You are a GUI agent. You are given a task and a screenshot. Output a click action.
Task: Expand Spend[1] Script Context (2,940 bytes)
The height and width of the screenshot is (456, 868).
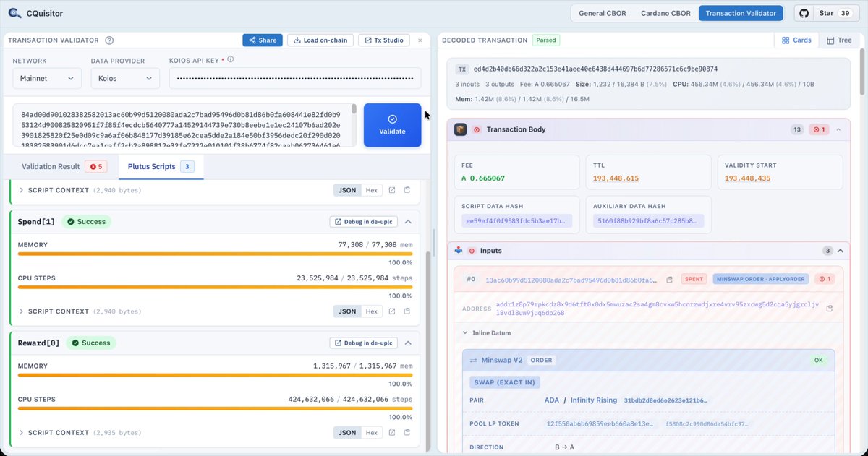(x=80, y=311)
